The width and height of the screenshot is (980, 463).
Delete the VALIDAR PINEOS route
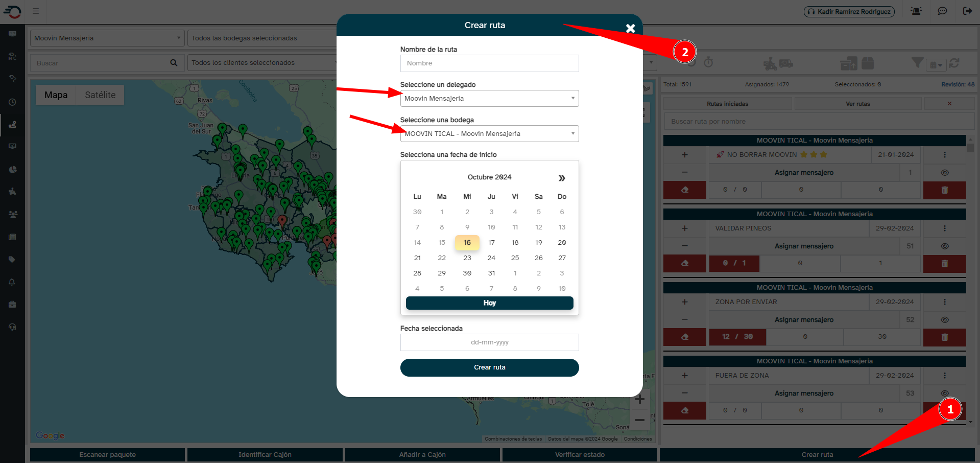pyautogui.click(x=944, y=264)
